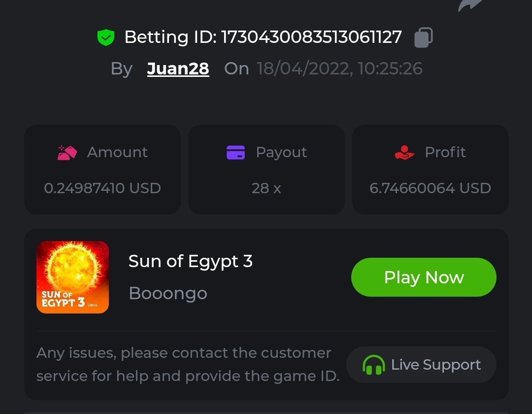Click the bet date and time text
The height and width of the screenshot is (414, 532).
click(339, 69)
